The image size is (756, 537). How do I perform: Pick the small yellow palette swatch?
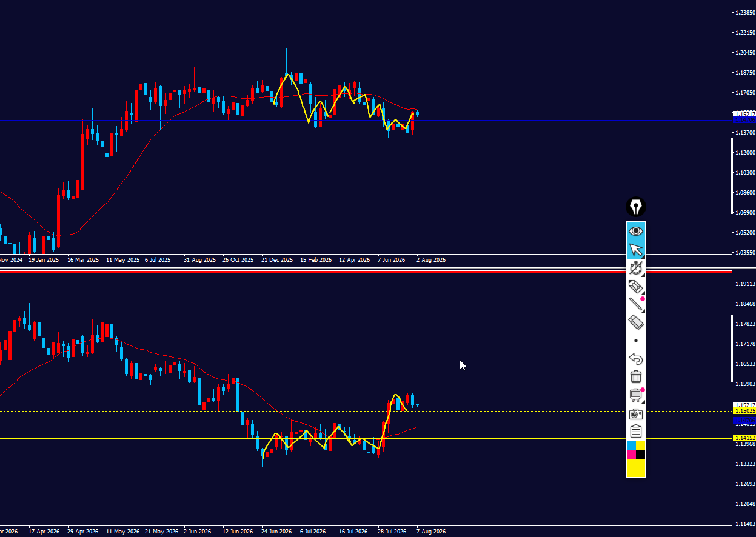641,445
